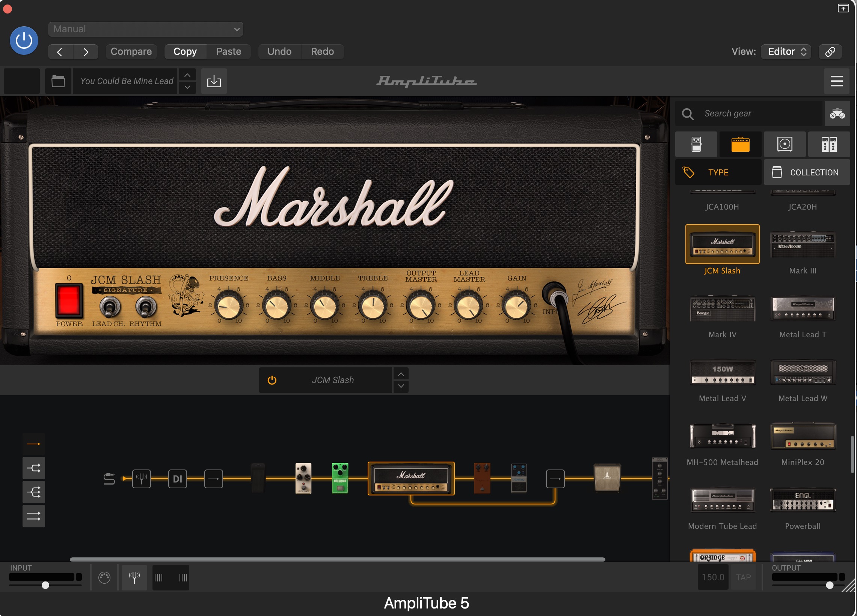857x616 pixels.
Task: Go to previous setting with left arrow
Action: click(x=60, y=52)
